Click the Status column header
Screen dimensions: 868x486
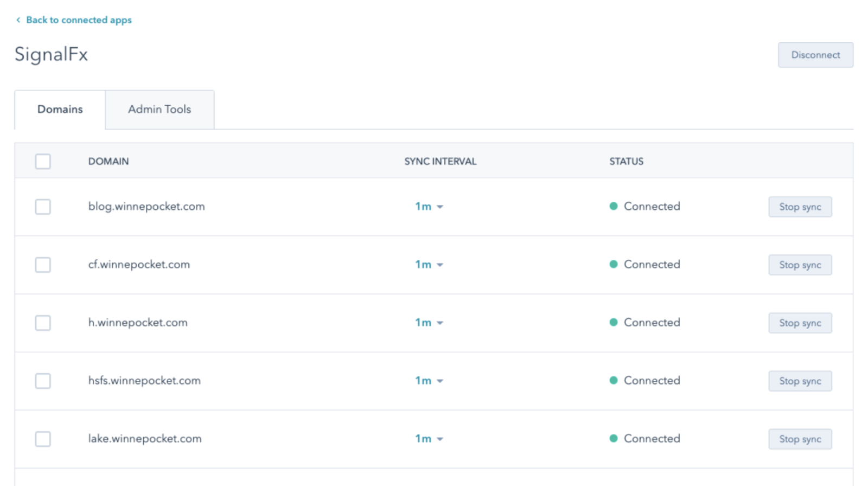(626, 161)
